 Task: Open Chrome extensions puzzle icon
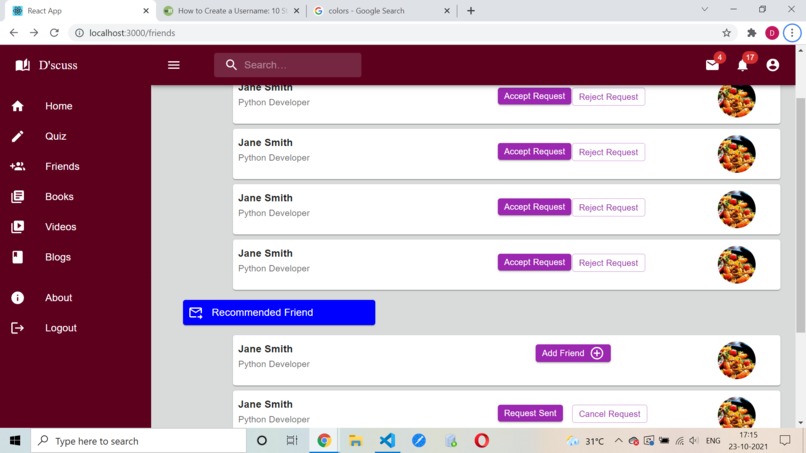[x=752, y=33]
